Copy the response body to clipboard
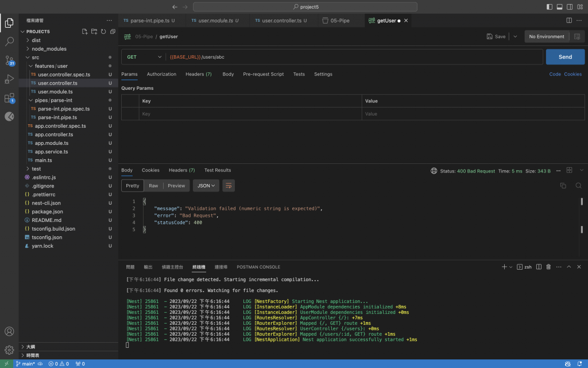This screenshot has height=368, width=588. pos(563,186)
